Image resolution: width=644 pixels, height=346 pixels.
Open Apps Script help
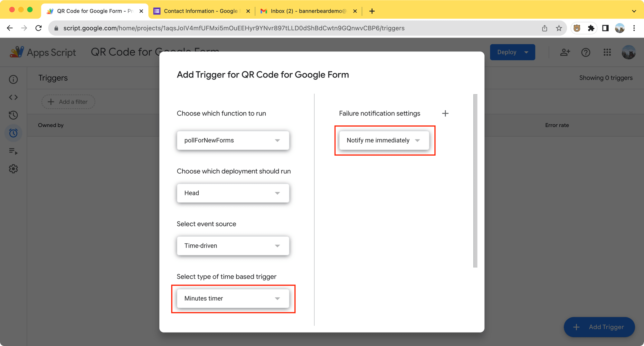[586, 52]
